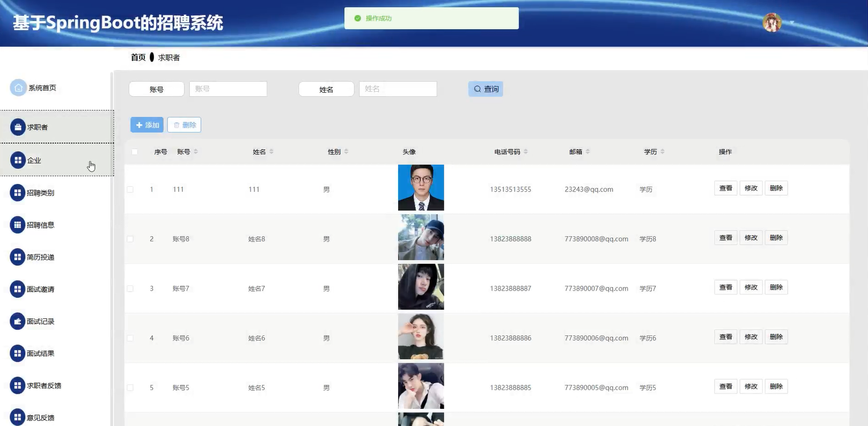Check the row checkbox for 账号5
Image resolution: width=868 pixels, height=426 pixels.
tap(130, 387)
